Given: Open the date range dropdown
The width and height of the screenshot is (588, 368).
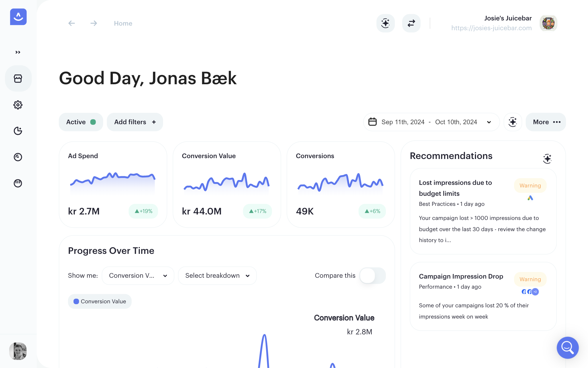Looking at the screenshot, I should [431, 122].
